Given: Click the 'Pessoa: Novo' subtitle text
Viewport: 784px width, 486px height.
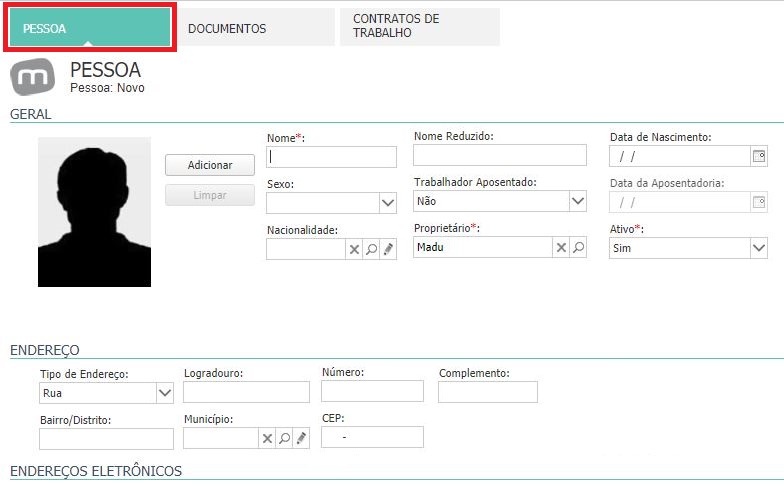Looking at the screenshot, I should [x=107, y=88].
